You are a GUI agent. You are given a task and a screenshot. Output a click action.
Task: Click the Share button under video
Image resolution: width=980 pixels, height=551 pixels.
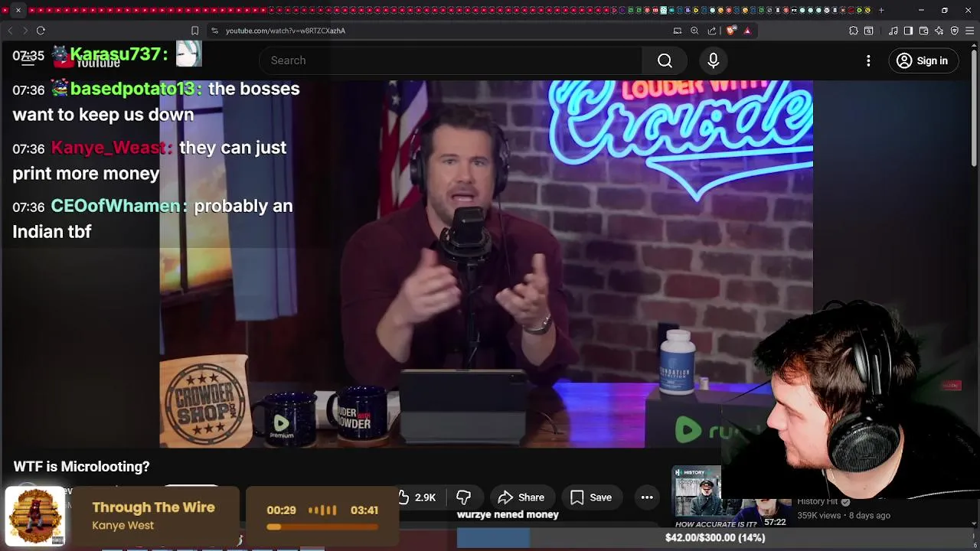pyautogui.click(x=521, y=497)
